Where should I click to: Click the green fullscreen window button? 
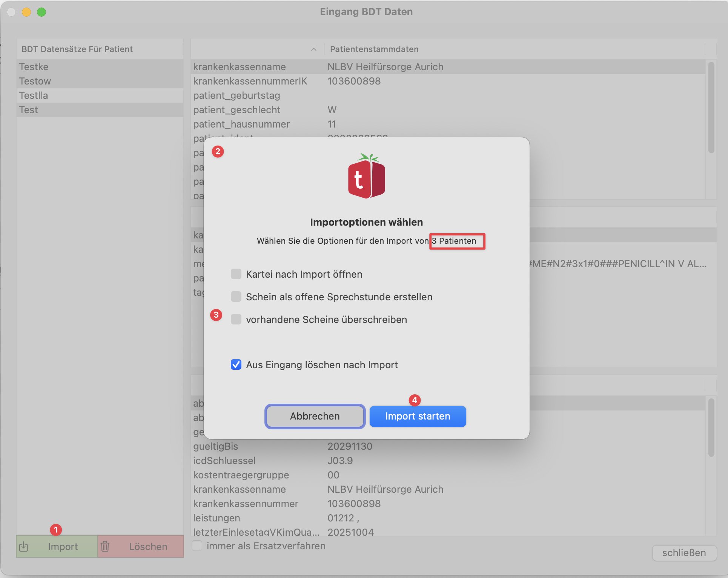[41, 12]
